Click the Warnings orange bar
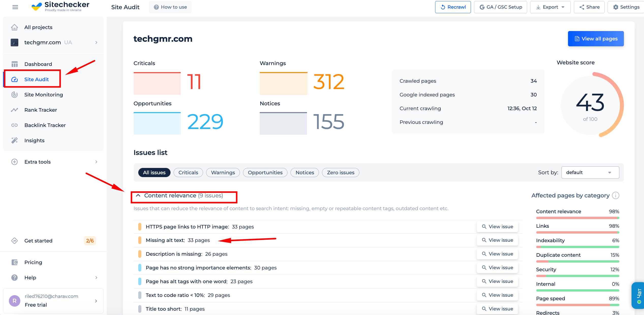The height and width of the screenshot is (315, 644). [x=283, y=83]
